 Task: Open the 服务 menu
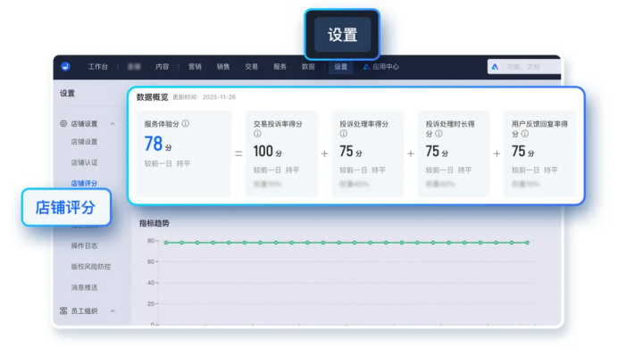point(280,67)
